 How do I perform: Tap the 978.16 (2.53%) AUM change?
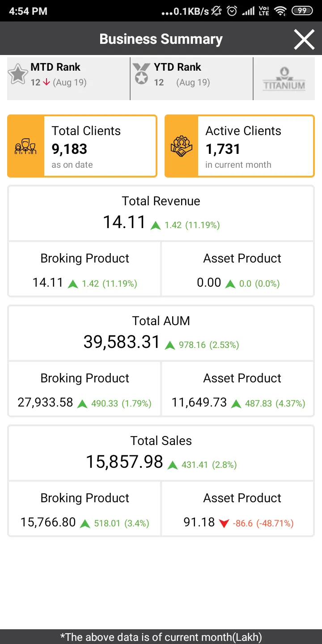209,345
